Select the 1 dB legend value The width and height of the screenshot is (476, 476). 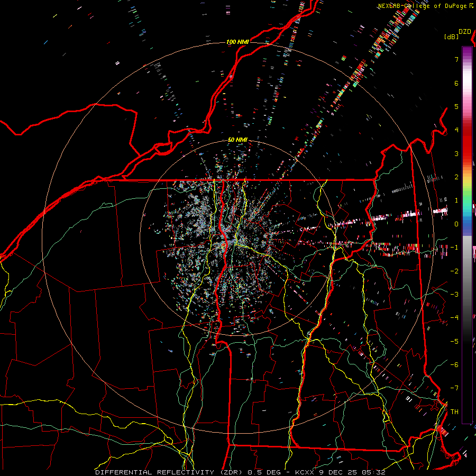click(x=456, y=200)
